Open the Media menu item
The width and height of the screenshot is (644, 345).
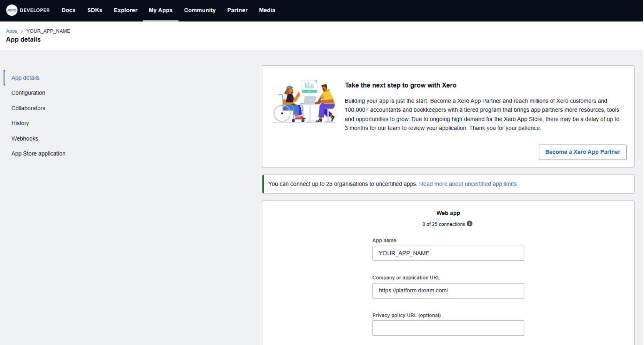click(x=267, y=10)
